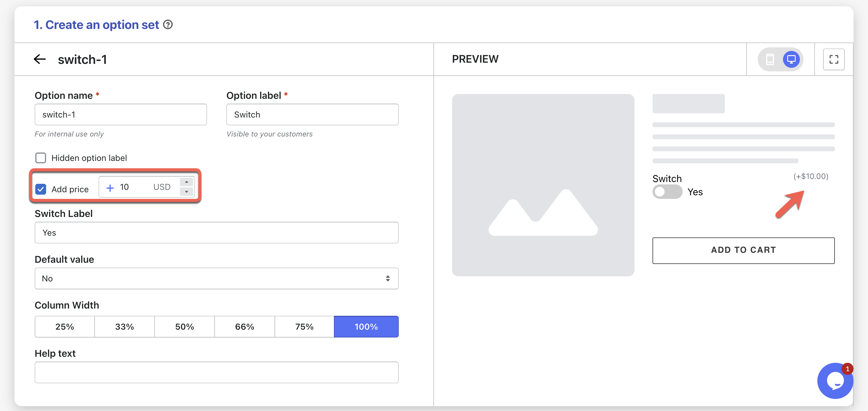Screen dimensions: 868x411
Task: Click the back arrow next to switch-1
Action: tap(40, 59)
